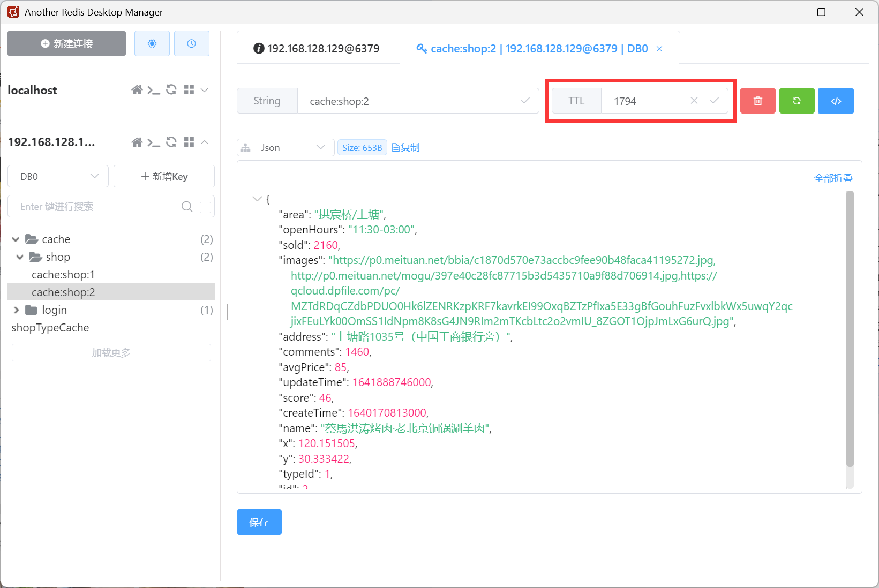Close the cache:shop:2 tab
Image resolution: width=879 pixels, height=588 pixels.
click(x=659, y=49)
